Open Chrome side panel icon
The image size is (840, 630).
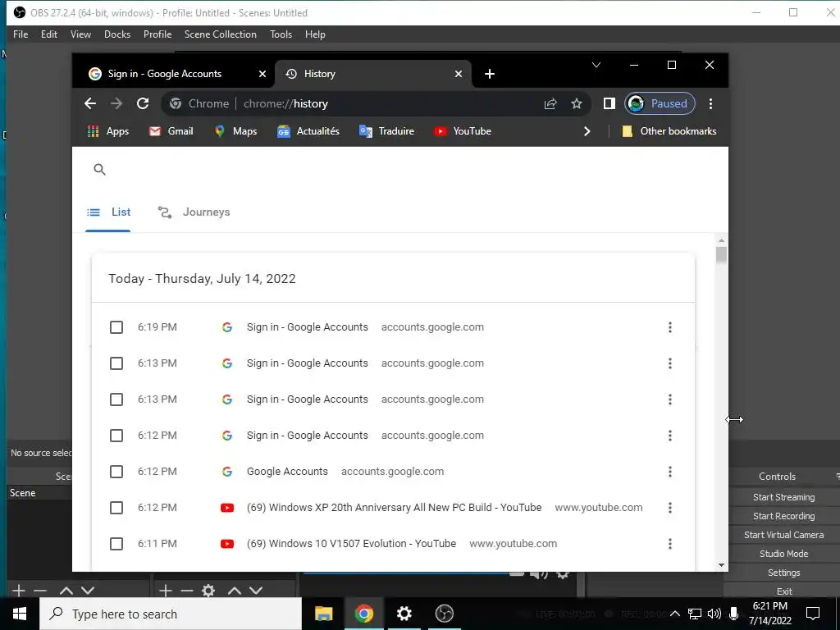pos(609,103)
